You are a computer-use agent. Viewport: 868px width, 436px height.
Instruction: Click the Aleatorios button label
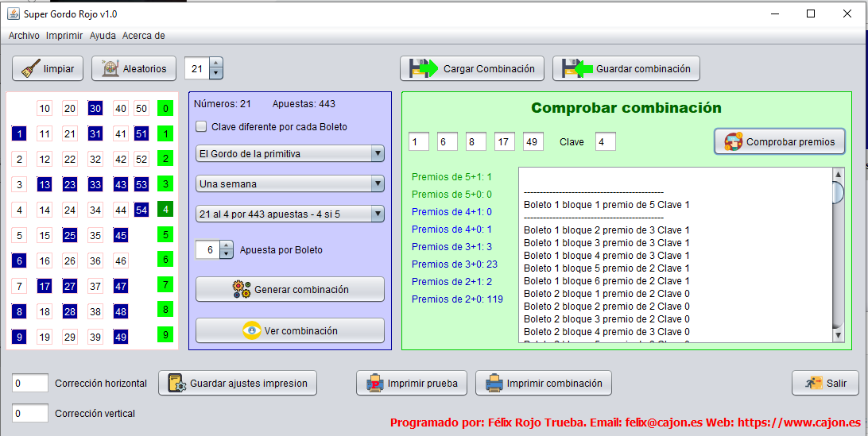[x=145, y=69]
